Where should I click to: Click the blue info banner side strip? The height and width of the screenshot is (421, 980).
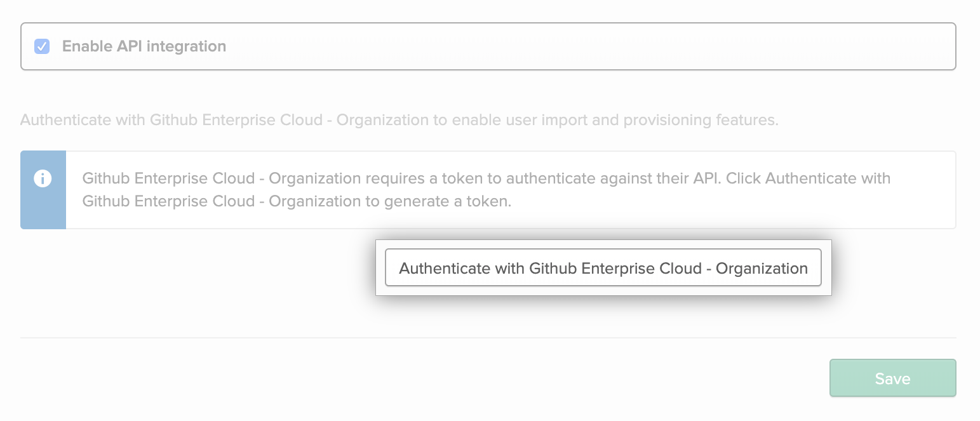pyautogui.click(x=43, y=210)
